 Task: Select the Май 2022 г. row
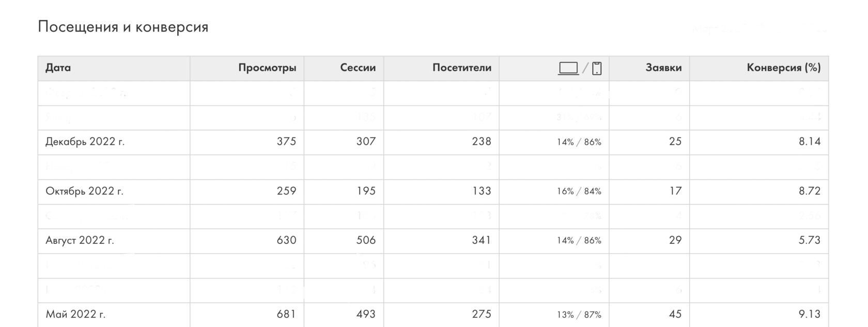(75, 315)
